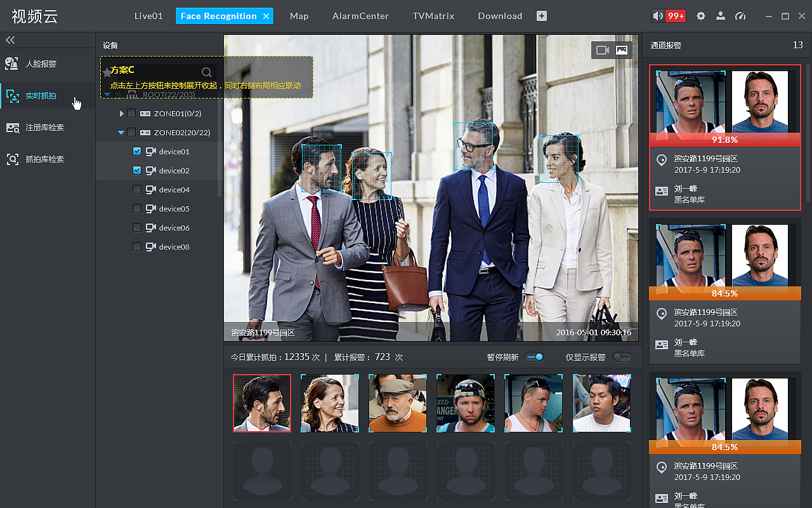Close the Face Recognition tab
Viewport: 812px width, 508px height.
tap(266, 16)
